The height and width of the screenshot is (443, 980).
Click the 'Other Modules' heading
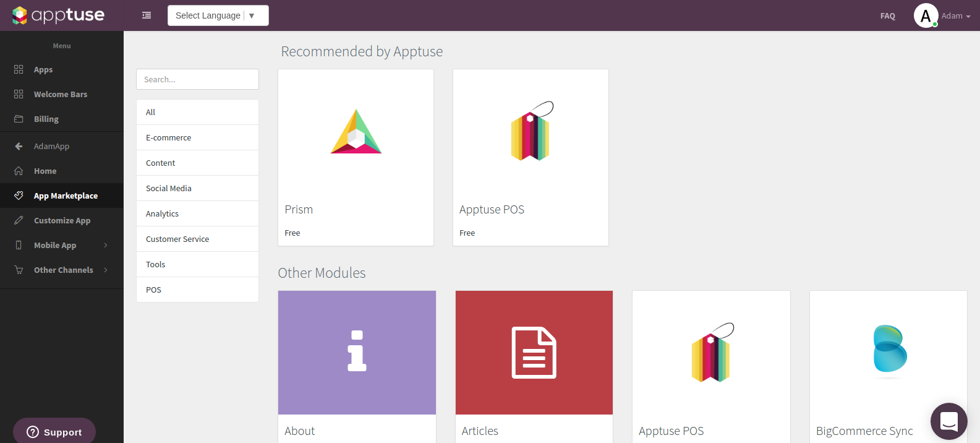point(322,273)
